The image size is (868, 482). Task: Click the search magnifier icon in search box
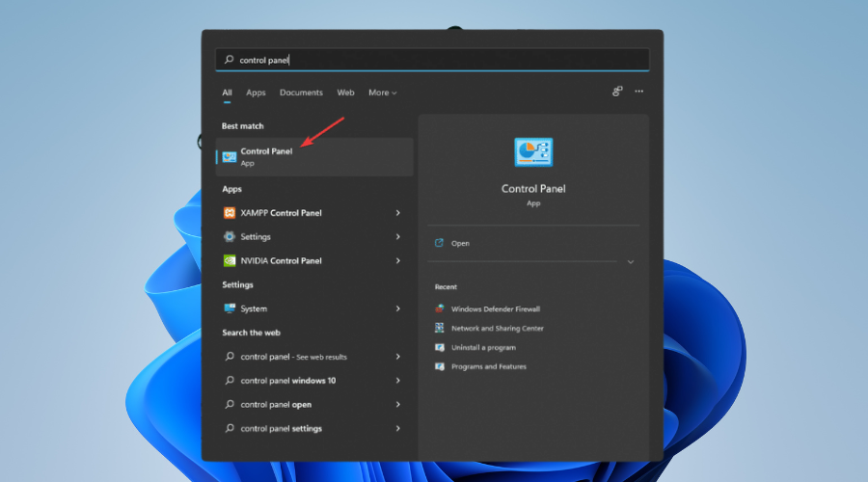pos(229,60)
